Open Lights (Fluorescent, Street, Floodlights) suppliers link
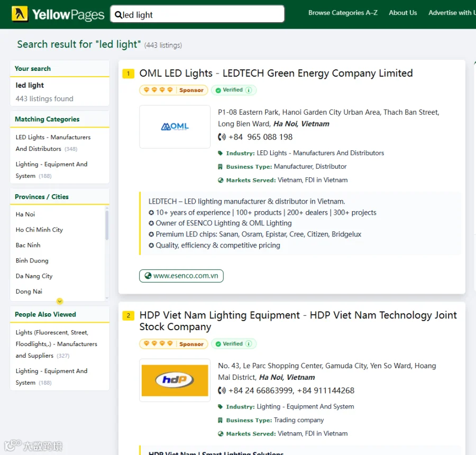Screen dimensions: 476x455 57,344
